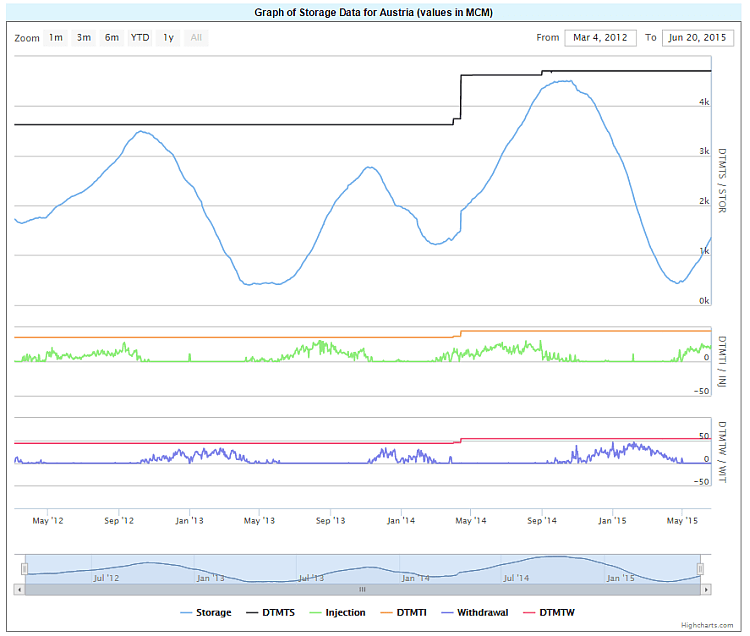The image size is (750, 636).
Task: Click the Sep '12 x-axis label
Action: click(x=119, y=521)
